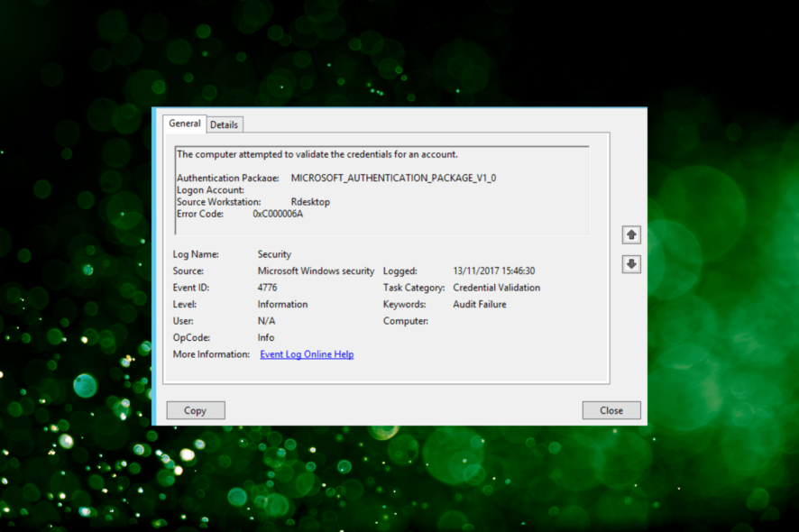Click the up arrow to view previous event

click(631, 234)
